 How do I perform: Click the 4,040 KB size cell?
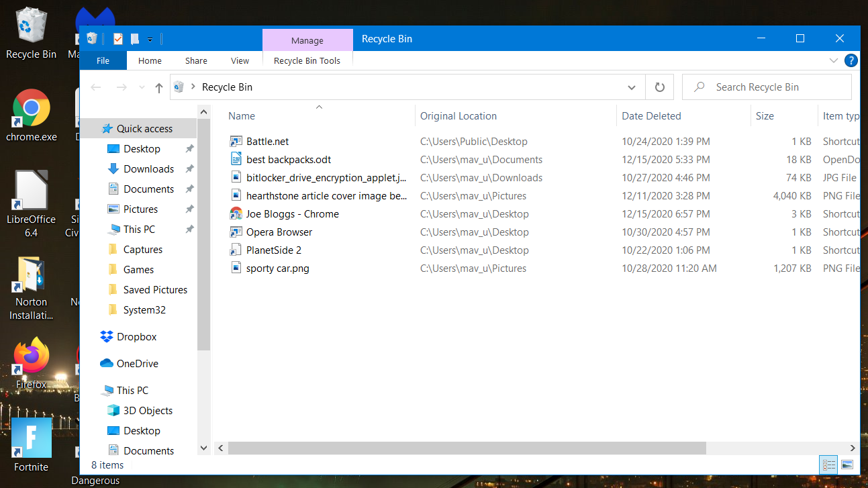(792, 196)
